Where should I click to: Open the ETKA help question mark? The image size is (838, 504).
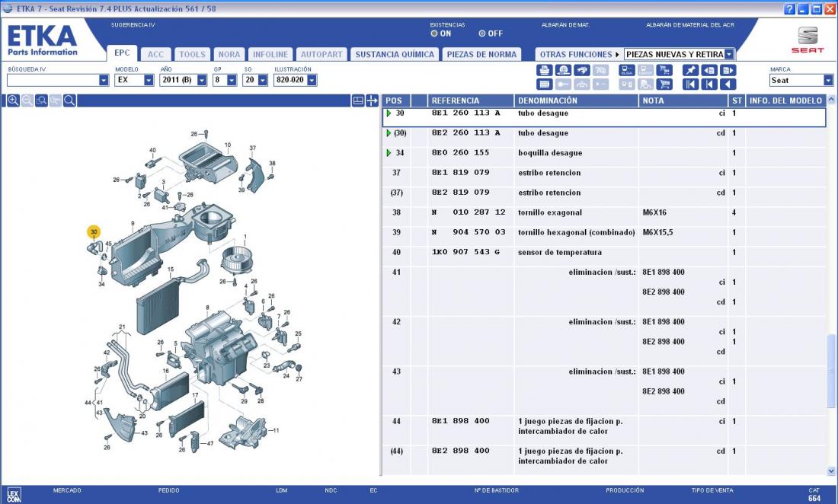coord(789,9)
